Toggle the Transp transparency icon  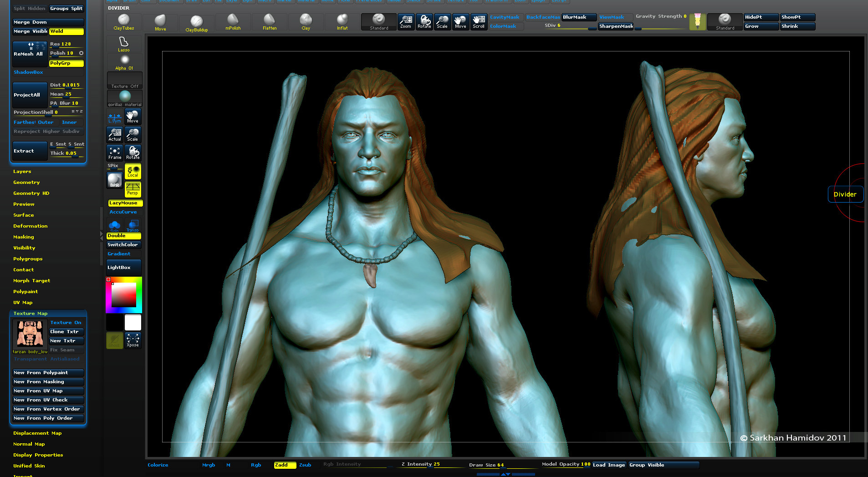click(133, 225)
